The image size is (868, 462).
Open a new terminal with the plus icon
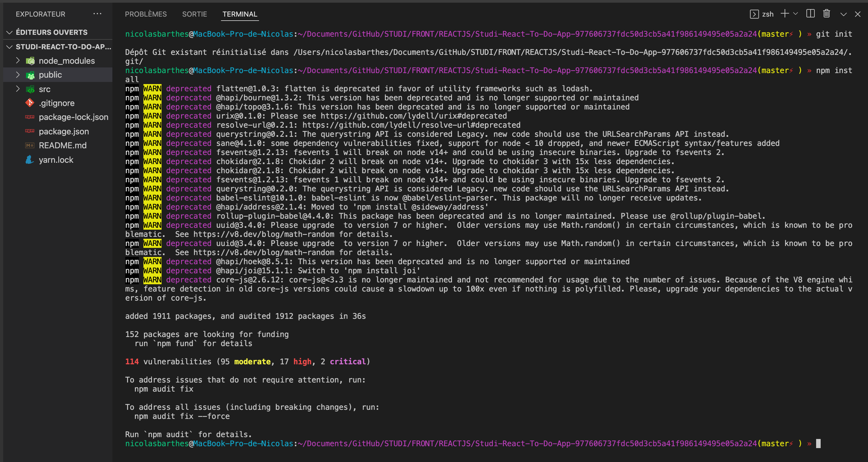(784, 14)
